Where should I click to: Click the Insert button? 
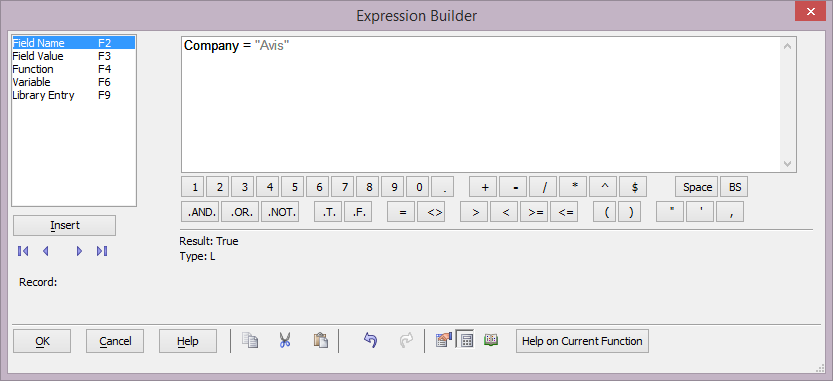64,225
